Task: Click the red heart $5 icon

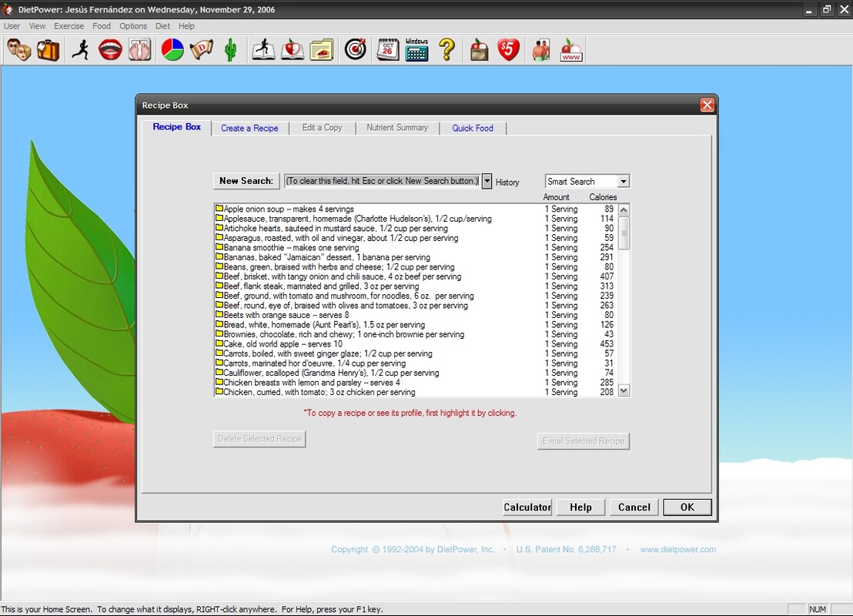Action: pos(508,50)
